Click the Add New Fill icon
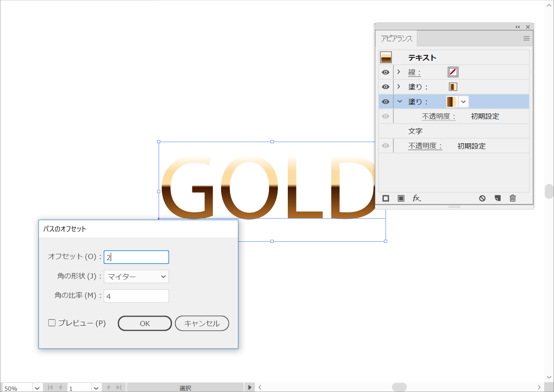Screen dimensions: 554x392 (x=401, y=199)
